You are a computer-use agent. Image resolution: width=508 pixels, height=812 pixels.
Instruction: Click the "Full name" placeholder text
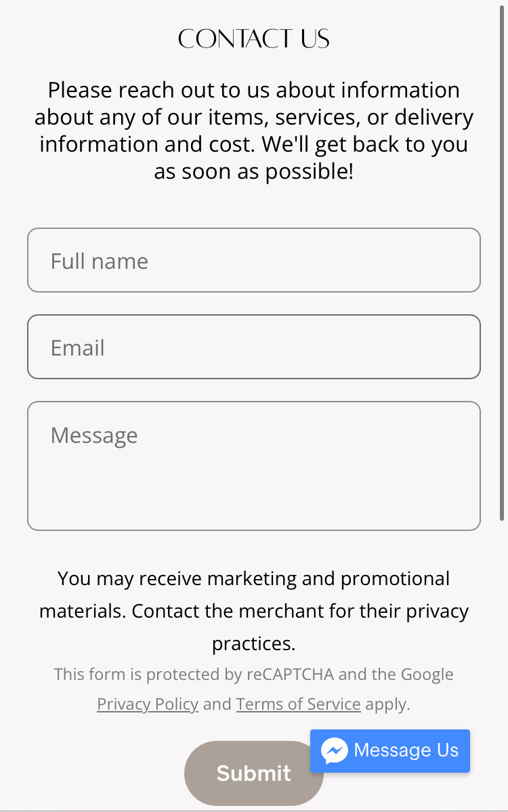pyautogui.click(x=100, y=261)
